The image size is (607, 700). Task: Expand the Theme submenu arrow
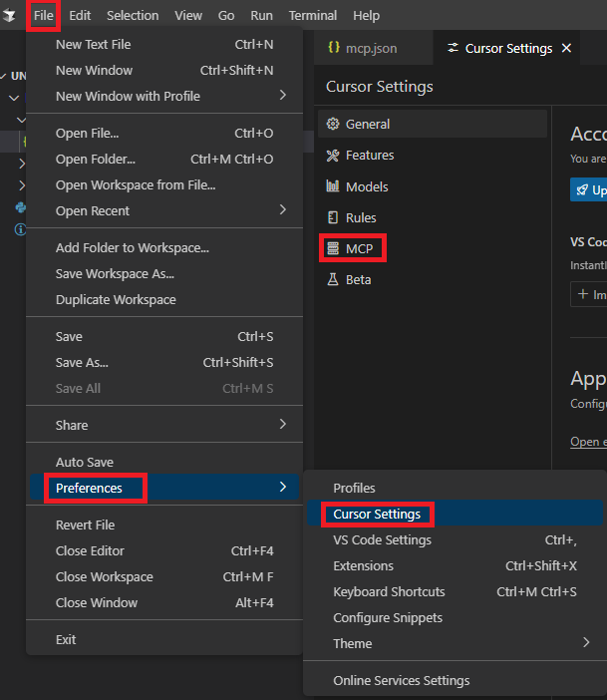coord(586,642)
